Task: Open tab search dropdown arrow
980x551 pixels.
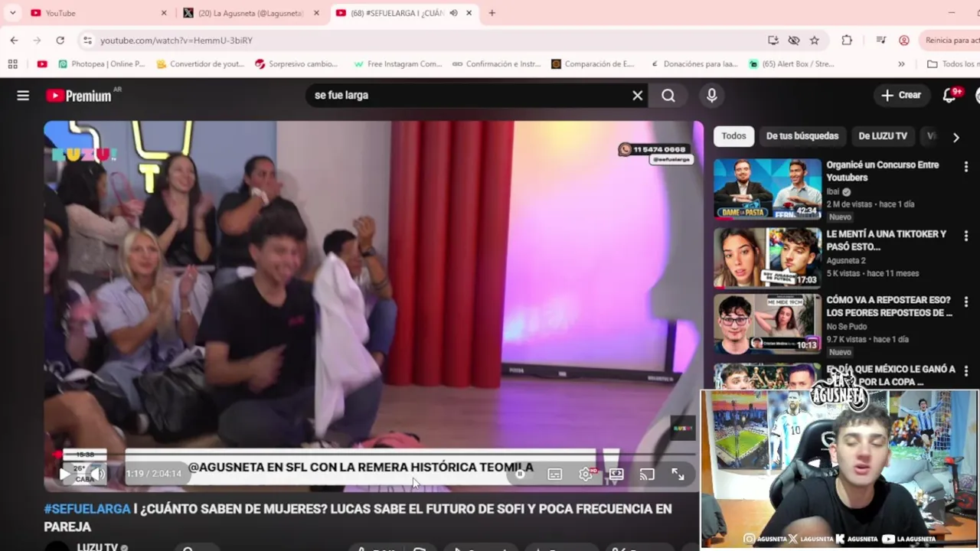Action: 12,13
